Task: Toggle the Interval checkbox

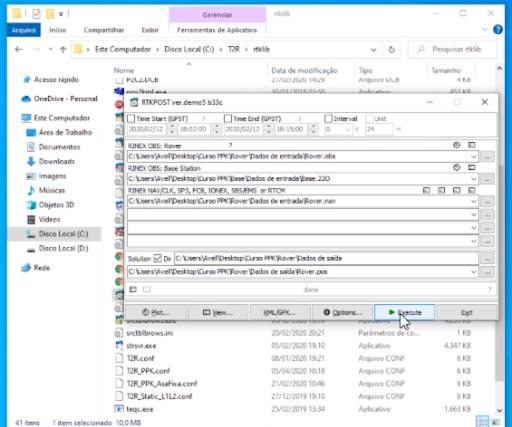Action: tap(328, 119)
